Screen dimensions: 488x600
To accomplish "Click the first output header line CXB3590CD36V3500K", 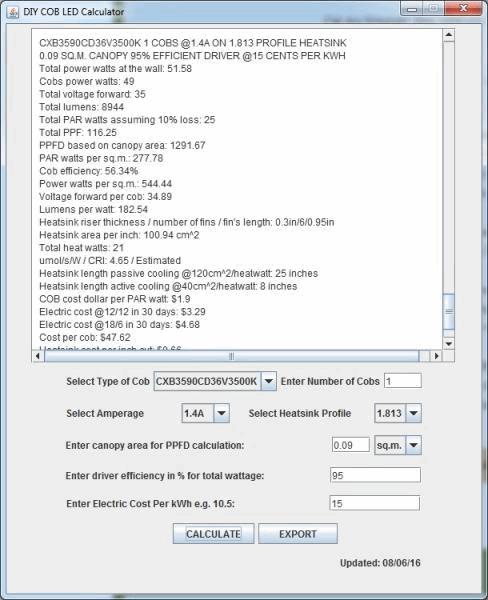I will 193,43.
